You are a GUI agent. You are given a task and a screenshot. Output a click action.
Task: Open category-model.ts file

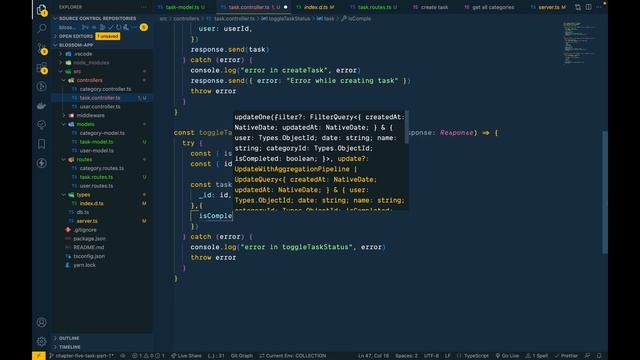[102, 133]
